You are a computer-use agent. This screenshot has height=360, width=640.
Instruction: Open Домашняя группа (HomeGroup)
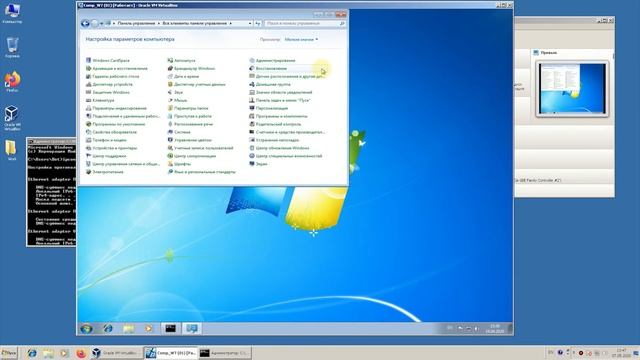tap(270, 84)
